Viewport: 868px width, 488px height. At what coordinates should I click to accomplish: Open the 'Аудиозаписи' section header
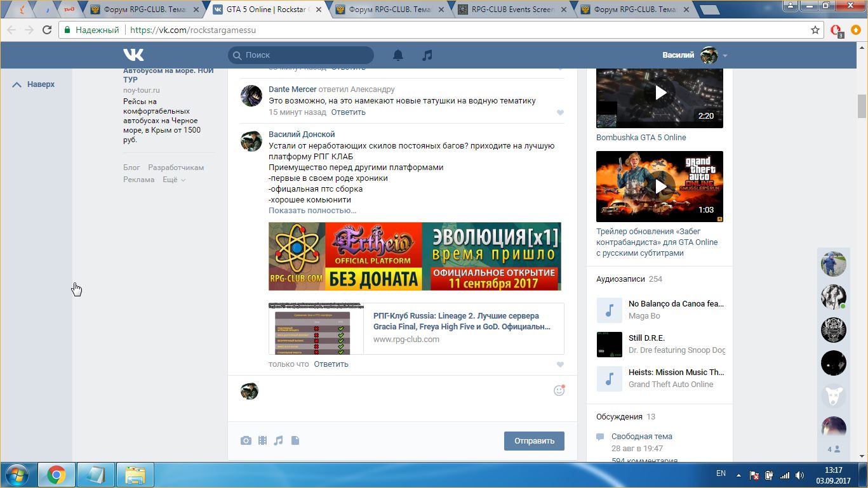point(620,279)
